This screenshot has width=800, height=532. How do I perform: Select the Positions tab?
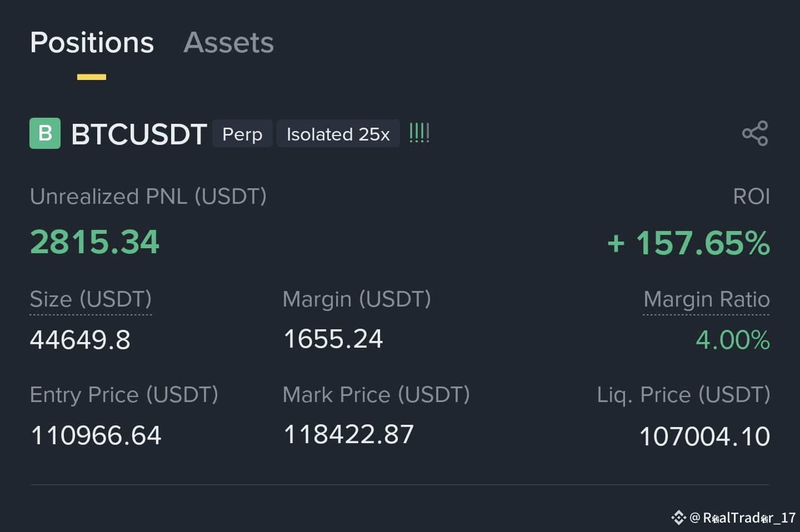[x=92, y=42]
